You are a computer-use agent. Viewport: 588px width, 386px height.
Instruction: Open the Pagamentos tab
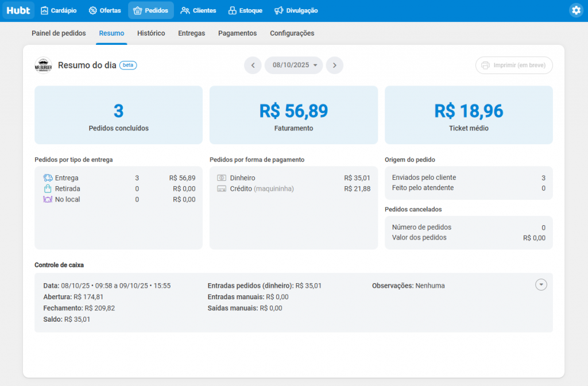[x=237, y=33]
